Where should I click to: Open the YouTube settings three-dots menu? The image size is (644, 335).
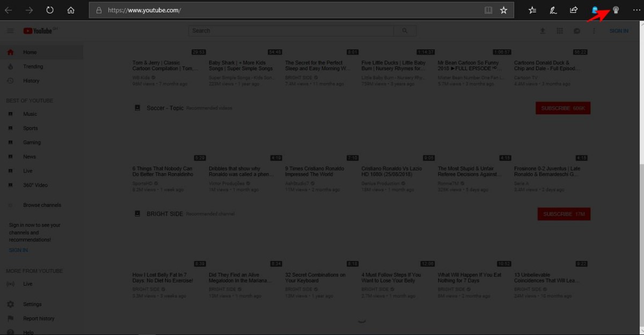pos(594,31)
